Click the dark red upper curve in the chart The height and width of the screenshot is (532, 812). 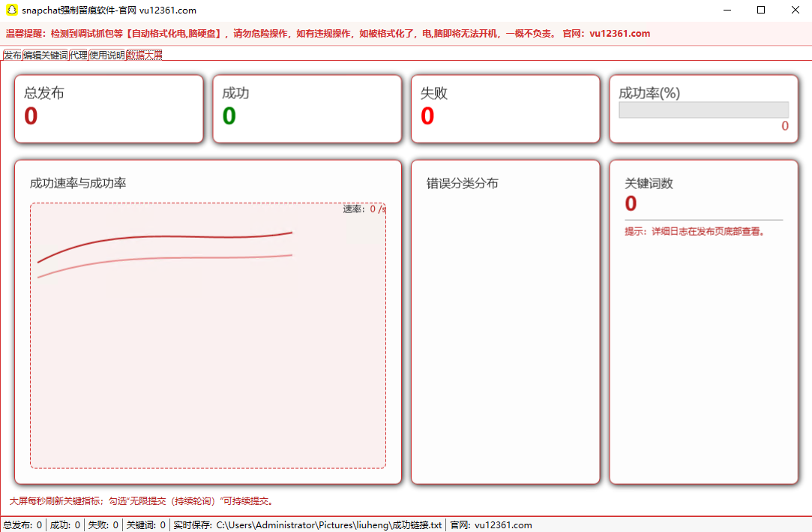(165, 237)
